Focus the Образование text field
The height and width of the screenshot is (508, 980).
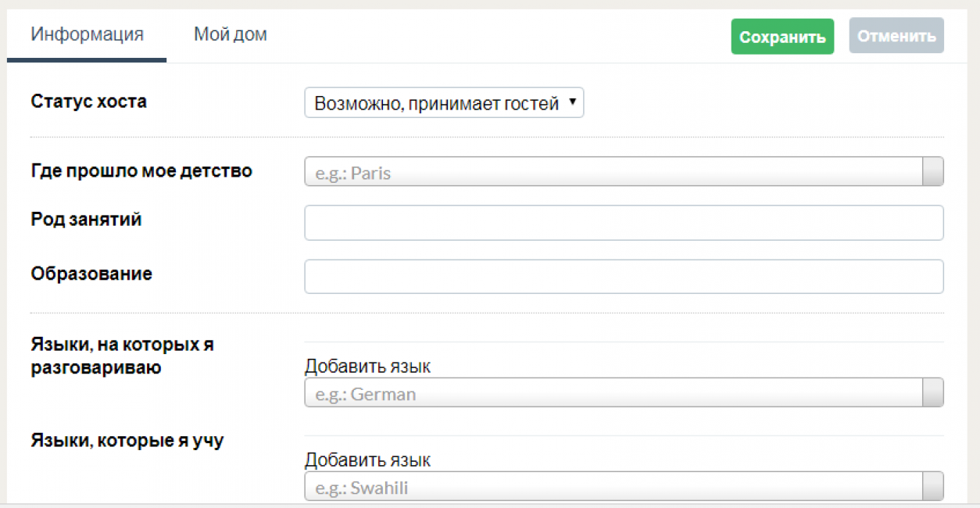pyautogui.click(x=624, y=277)
